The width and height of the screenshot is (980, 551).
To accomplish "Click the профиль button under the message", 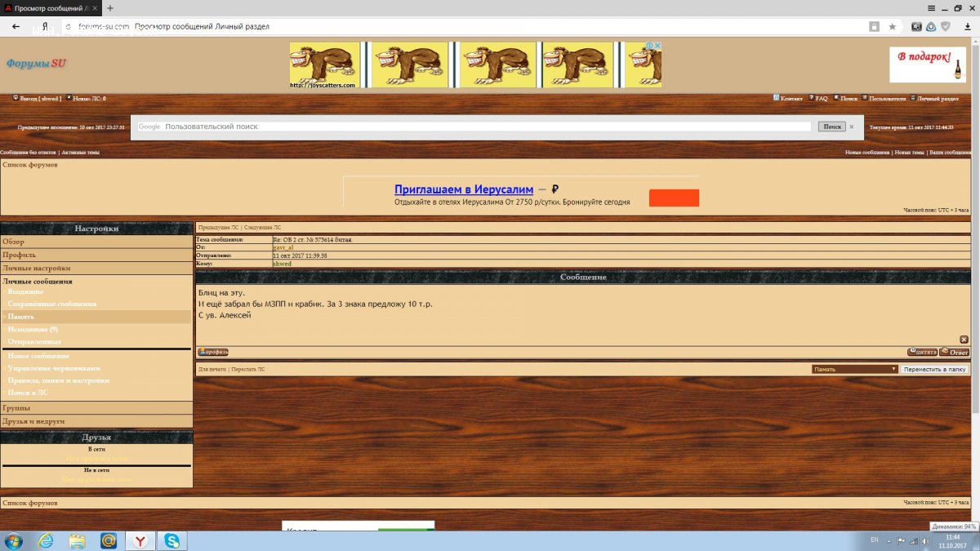I will click(213, 353).
